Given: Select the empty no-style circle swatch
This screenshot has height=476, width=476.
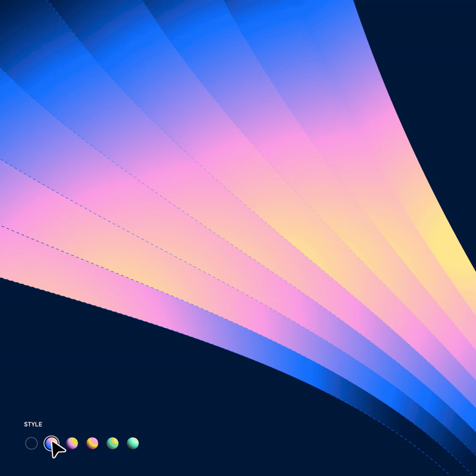Looking at the screenshot, I should coord(32,443).
